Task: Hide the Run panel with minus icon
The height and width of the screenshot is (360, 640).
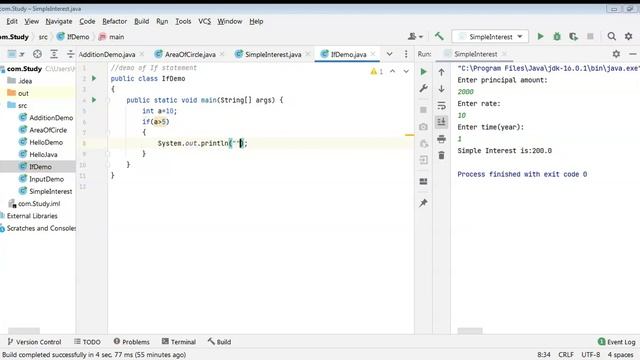Action: click(633, 54)
